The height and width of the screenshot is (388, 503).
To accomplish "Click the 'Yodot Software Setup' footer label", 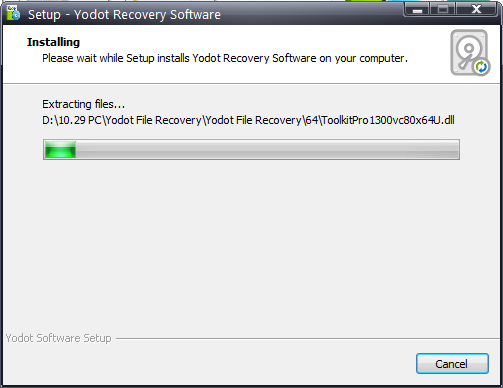I will click(x=58, y=338).
